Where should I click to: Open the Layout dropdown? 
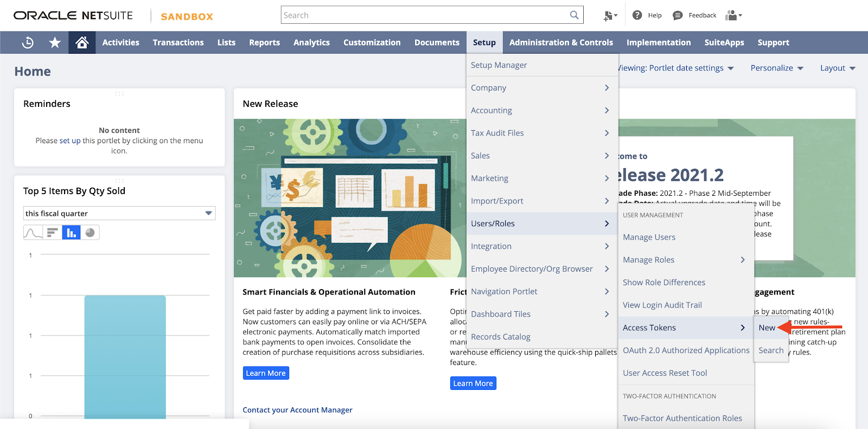[837, 68]
